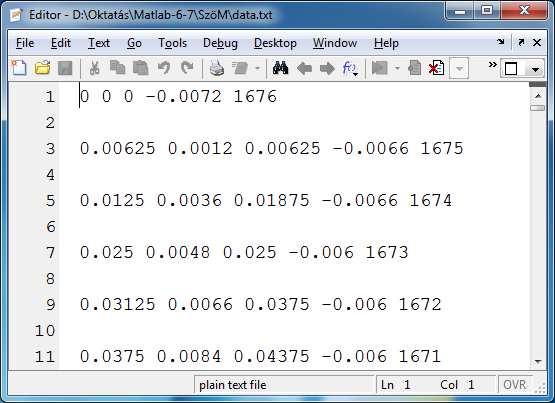This screenshot has height=403, width=555.
Task: Click 'plain text file' status field
Action: point(284,385)
